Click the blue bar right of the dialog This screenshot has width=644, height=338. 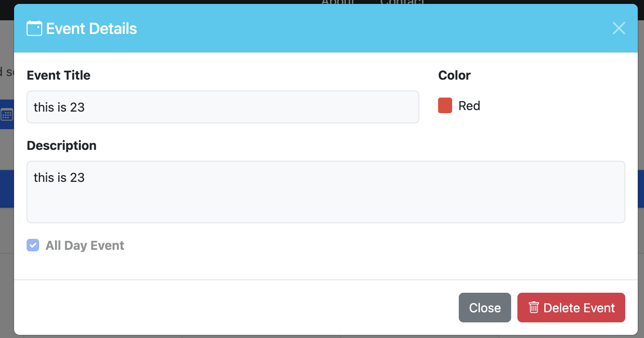[x=641, y=188]
